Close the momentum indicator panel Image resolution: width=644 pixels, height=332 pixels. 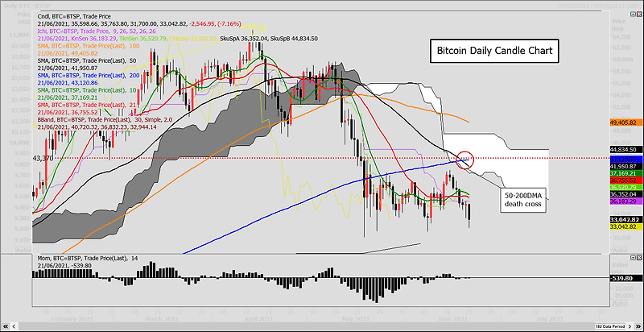click(x=638, y=257)
